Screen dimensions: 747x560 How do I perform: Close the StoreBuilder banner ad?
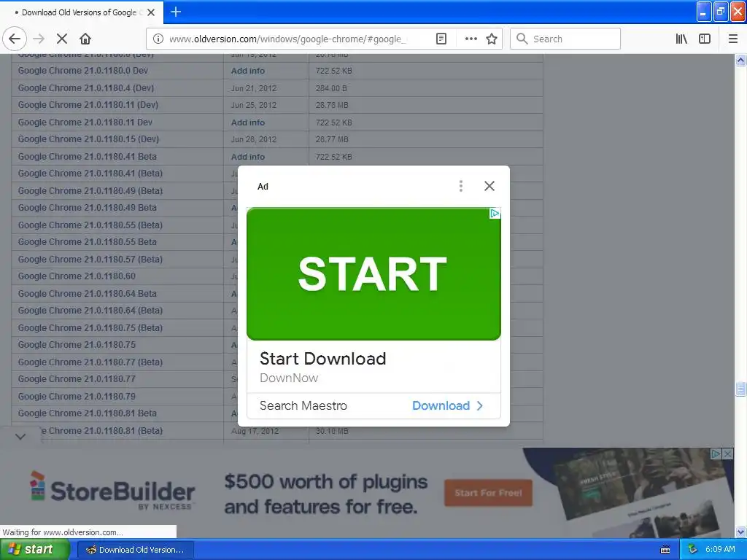click(x=728, y=454)
